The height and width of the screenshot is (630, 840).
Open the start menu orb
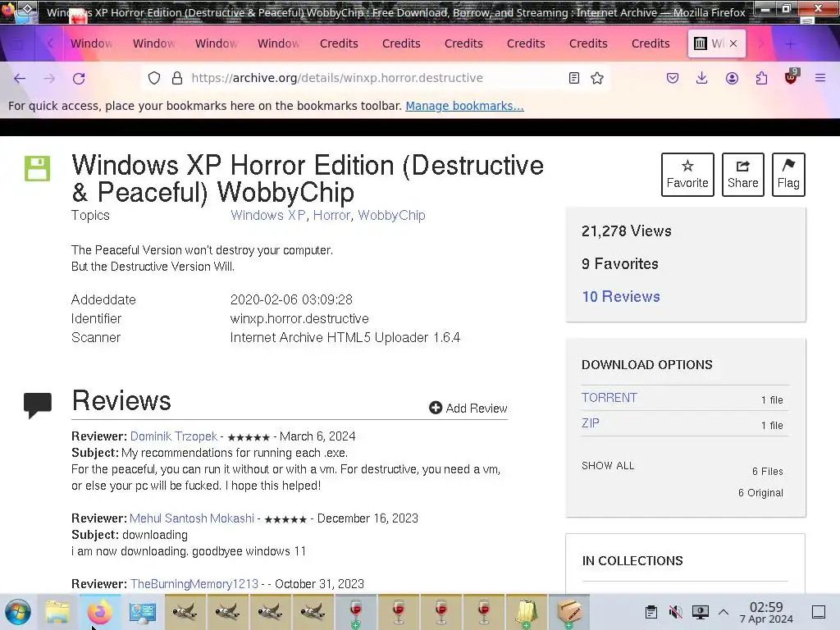(x=18, y=612)
